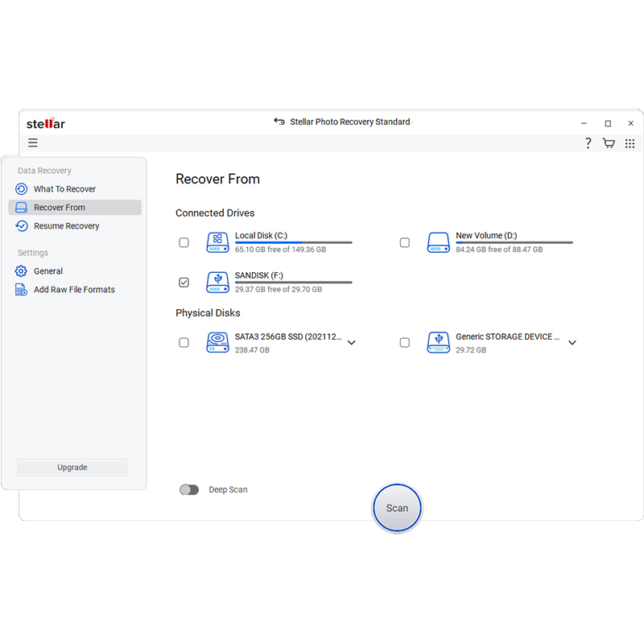644x644 pixels.
Task: Maximize the Stellar Photo Recovery window
Action: click(608, 123)
